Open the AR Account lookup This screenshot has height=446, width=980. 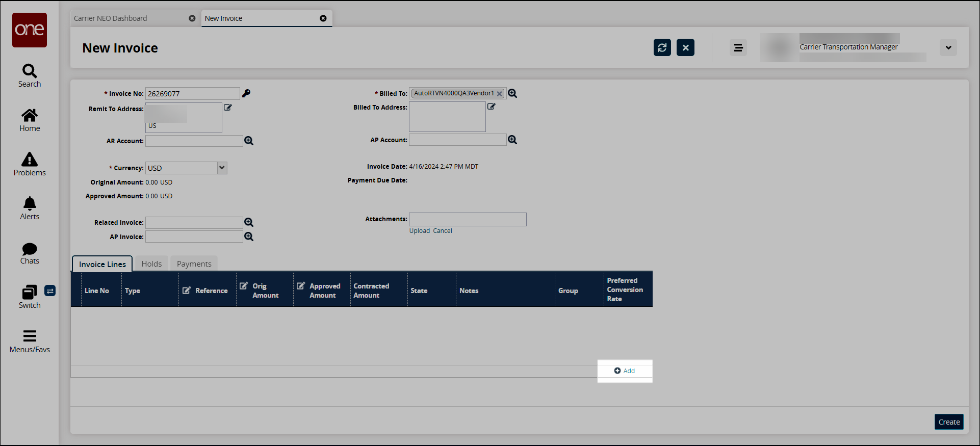pos(249,141)
